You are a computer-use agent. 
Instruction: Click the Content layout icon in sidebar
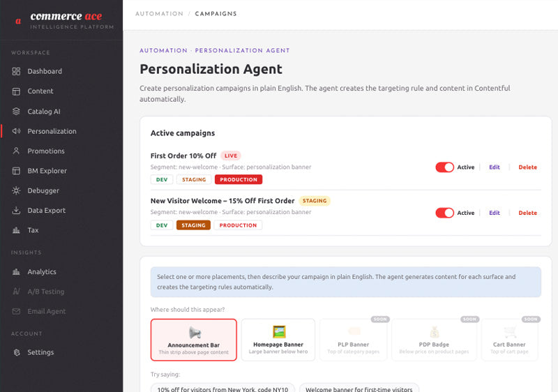[16, 91]
